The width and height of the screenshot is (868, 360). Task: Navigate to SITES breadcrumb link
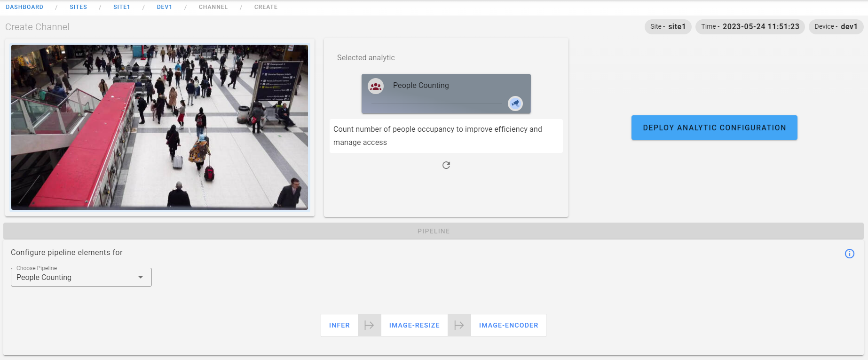pyautogui.click(x=78, y=7)
